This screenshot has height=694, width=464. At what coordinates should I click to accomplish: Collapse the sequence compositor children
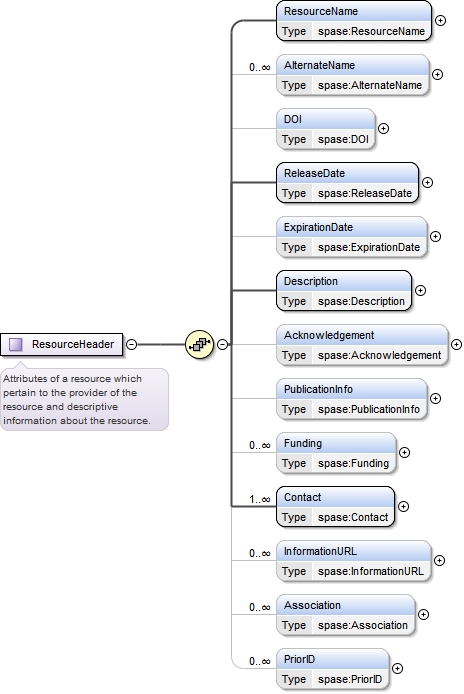tap(223, 344)
